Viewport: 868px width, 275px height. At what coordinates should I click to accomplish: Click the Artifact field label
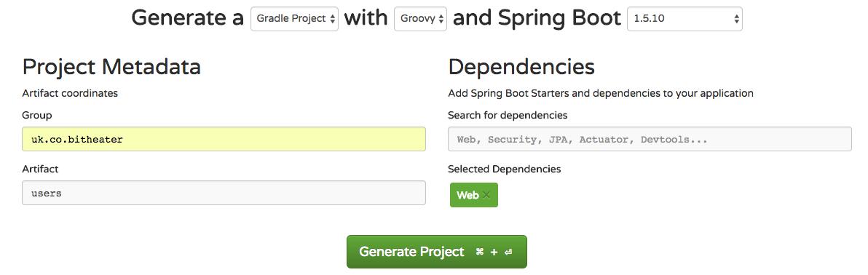(x=40, y=169)
